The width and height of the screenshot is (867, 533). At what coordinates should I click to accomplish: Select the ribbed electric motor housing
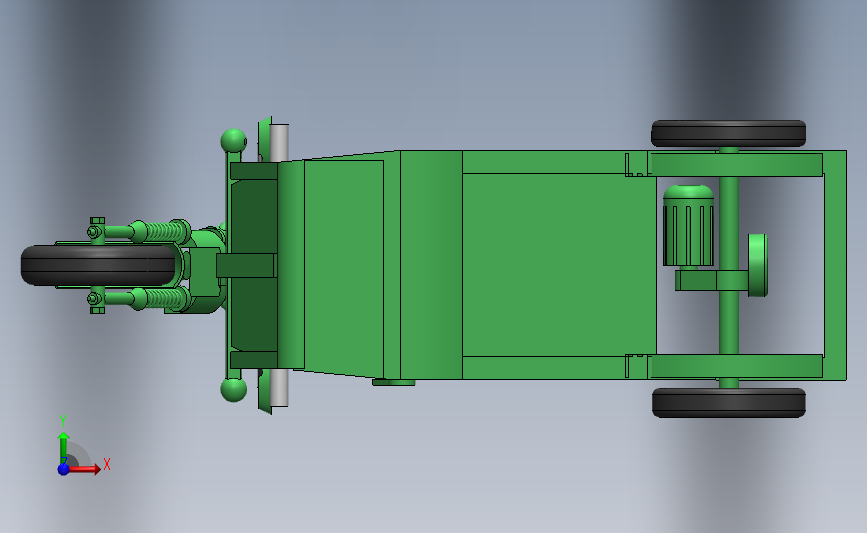tap(688, 226)
